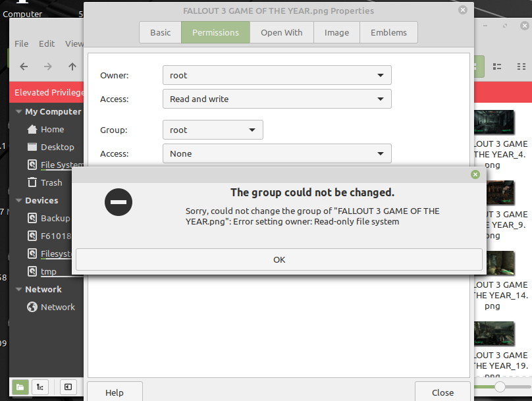Click the Desktop folder icon
The width and height of the screenshot is (532, 401).
pyautogui.click(x=32, y=147)
